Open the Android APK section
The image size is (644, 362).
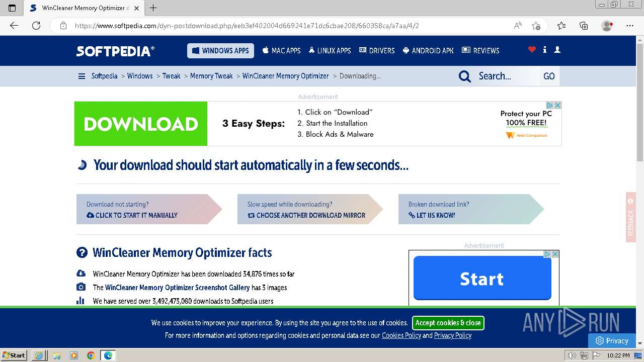coord(428,51)
